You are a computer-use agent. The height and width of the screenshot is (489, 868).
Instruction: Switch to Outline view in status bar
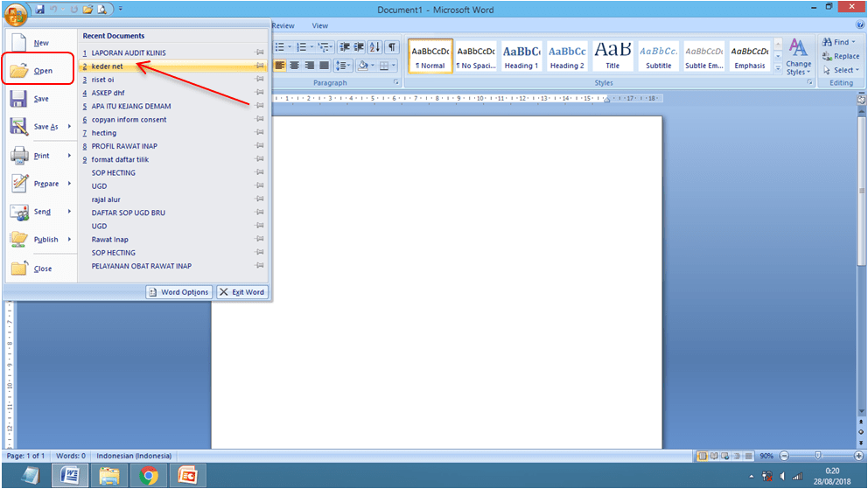(737, 457)
